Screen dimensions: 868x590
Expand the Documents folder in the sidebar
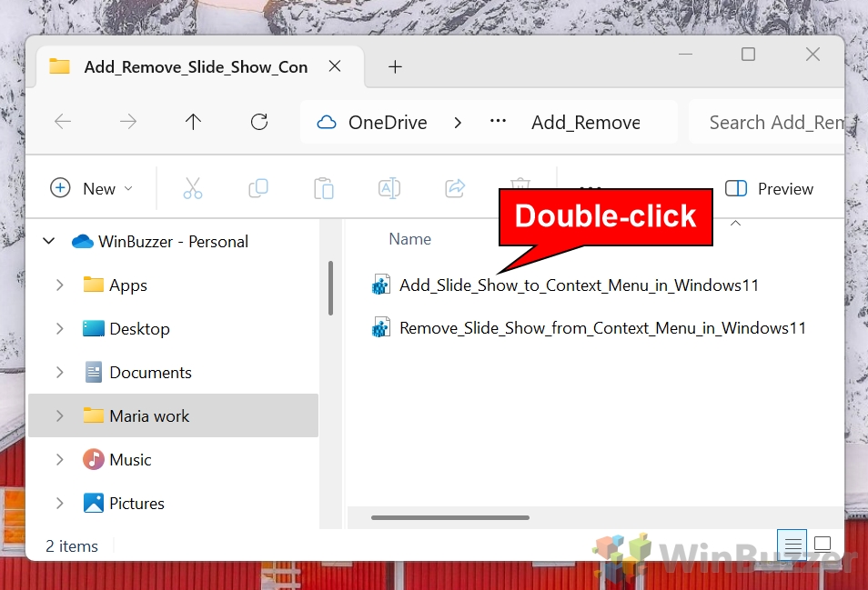tap(60, 372)
